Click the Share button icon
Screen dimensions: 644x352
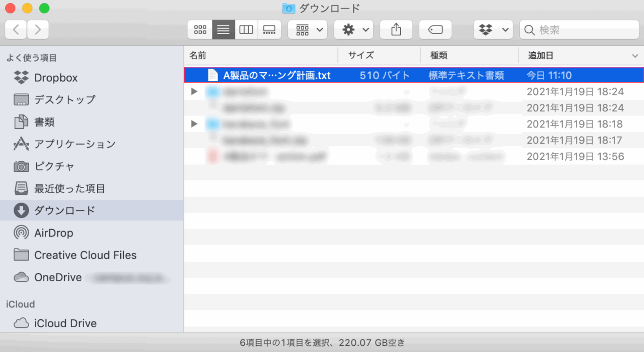[396, 30]
